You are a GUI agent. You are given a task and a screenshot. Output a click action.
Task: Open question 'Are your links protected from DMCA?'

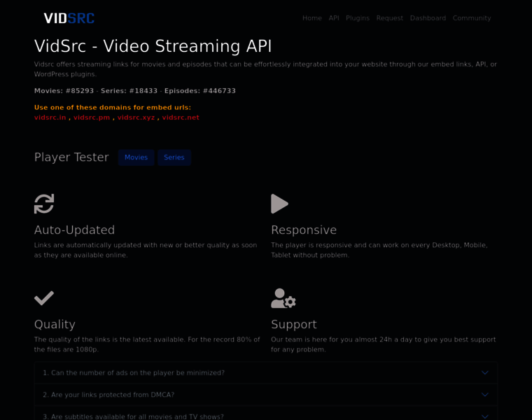[266, 395]
